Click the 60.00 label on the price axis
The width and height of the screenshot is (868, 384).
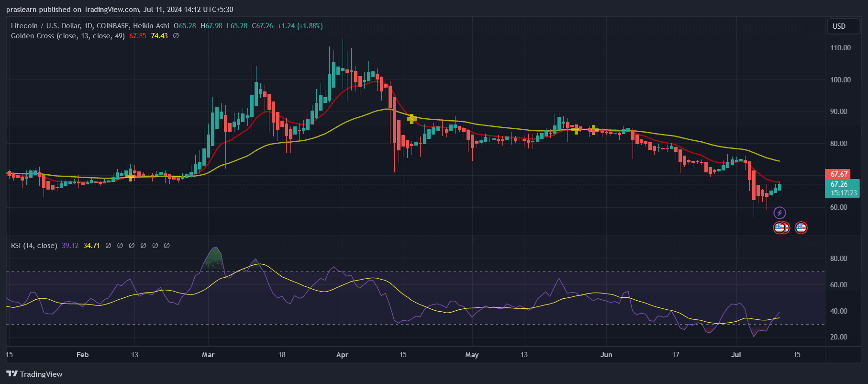(839, 207)
